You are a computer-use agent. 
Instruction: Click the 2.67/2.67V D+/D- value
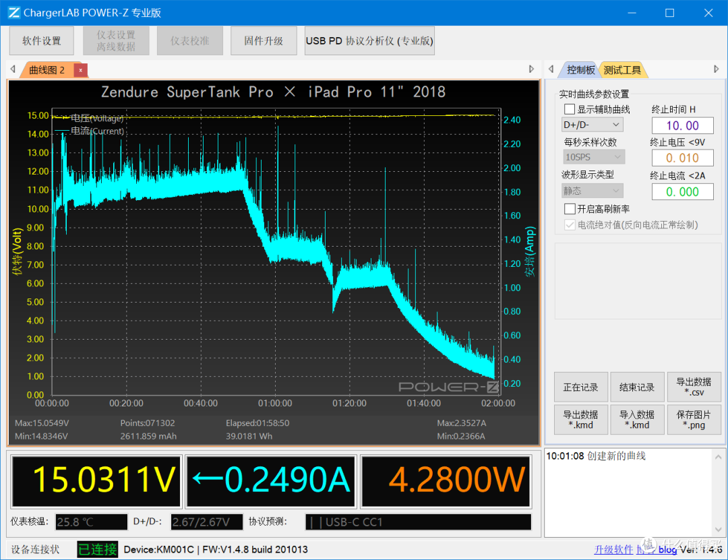(x=207, y=522)
